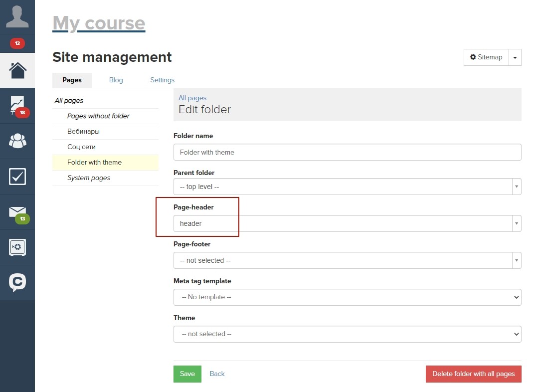The height and width of the screenshot is (392, 534).
Task: Go to the home house icon
Action: click(17, 70)
